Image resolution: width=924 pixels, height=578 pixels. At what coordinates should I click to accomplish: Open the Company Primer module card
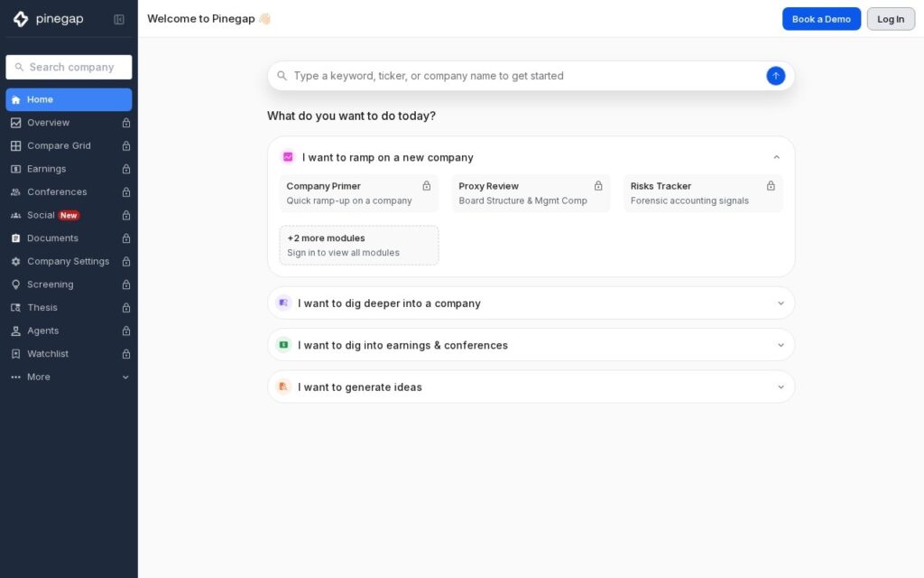click(x=359, y=193)
